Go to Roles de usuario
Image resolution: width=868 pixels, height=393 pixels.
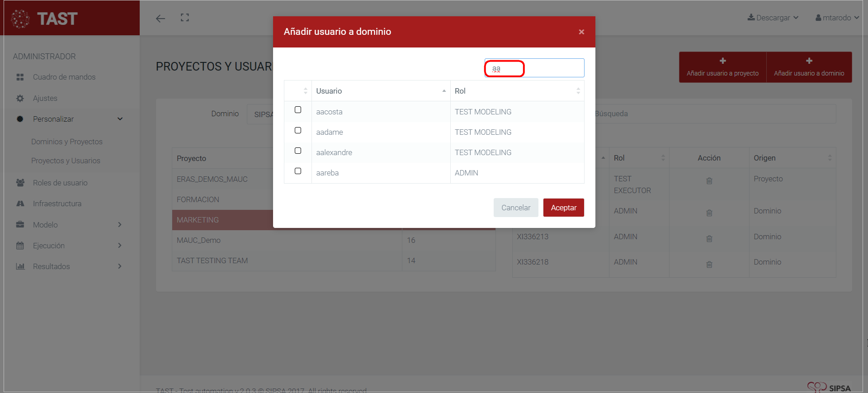coord(60,183)
